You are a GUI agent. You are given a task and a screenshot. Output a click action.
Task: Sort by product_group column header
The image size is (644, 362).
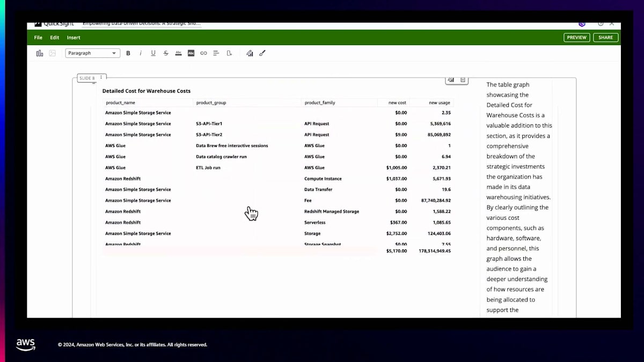click(x=211, y=102)
